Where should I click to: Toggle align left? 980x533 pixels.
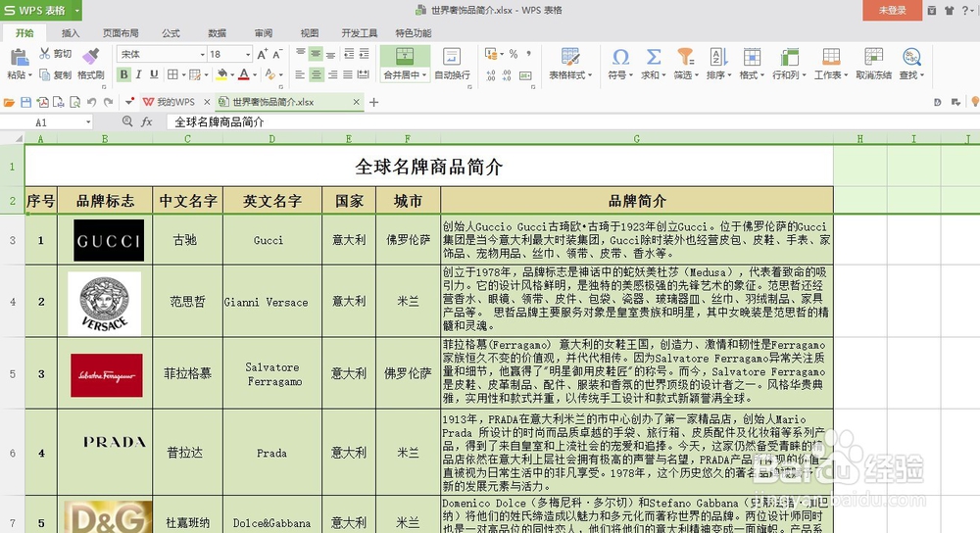301,74
